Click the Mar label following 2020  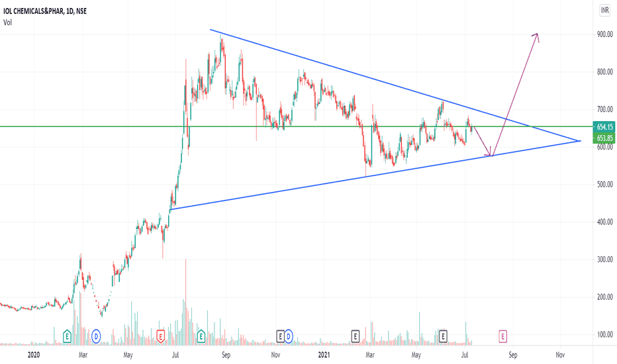pos(83,355)
